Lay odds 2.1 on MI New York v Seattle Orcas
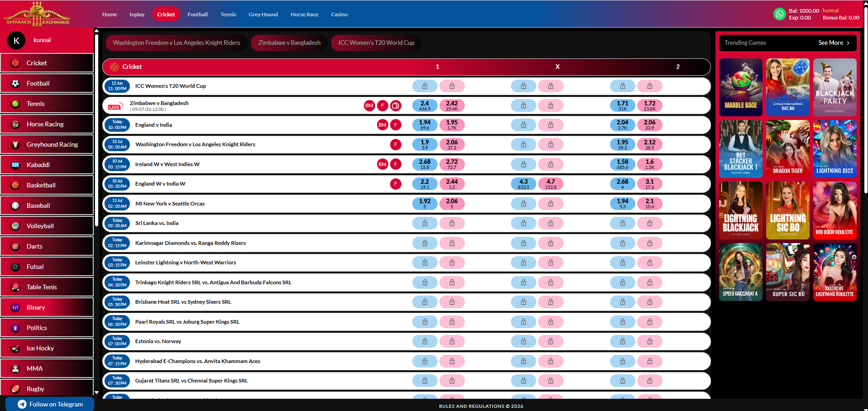Viewport: 868px width, 411px height. pyautogui.click(x=650, y=204)
